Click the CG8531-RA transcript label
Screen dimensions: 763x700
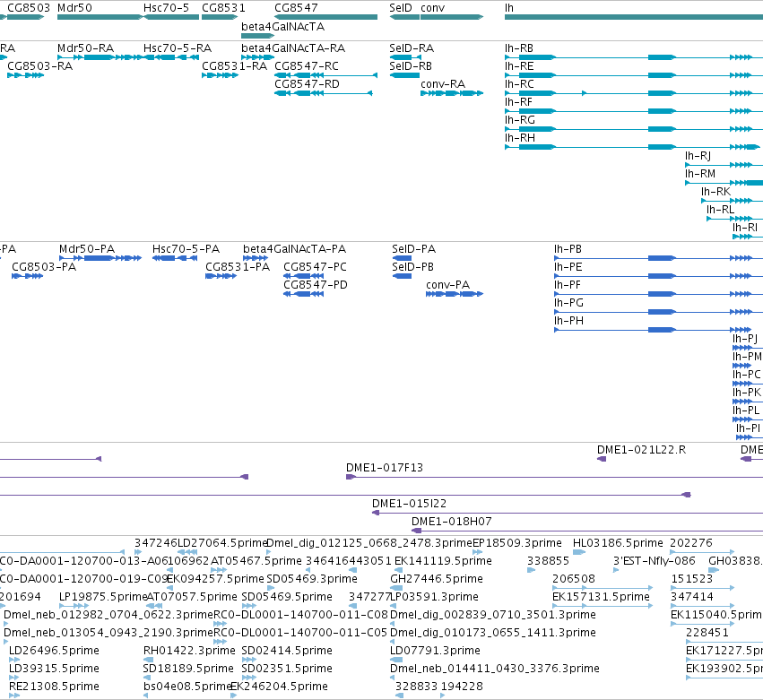coord(235,65)
